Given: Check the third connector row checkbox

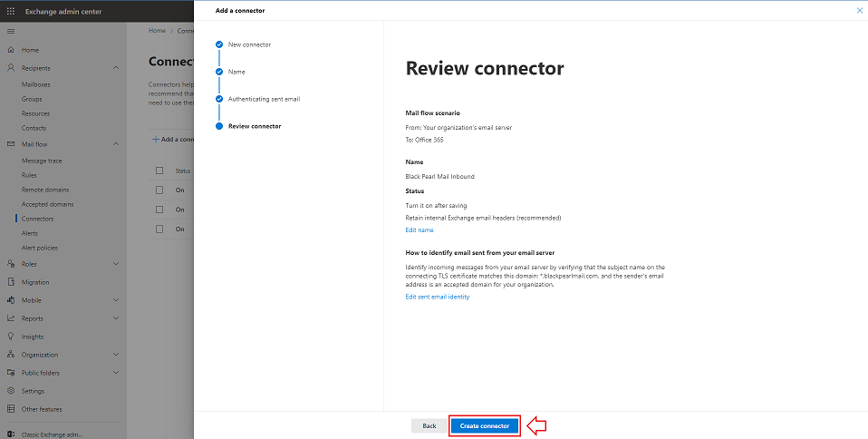Looking at the screenshot, I should 159,229.
